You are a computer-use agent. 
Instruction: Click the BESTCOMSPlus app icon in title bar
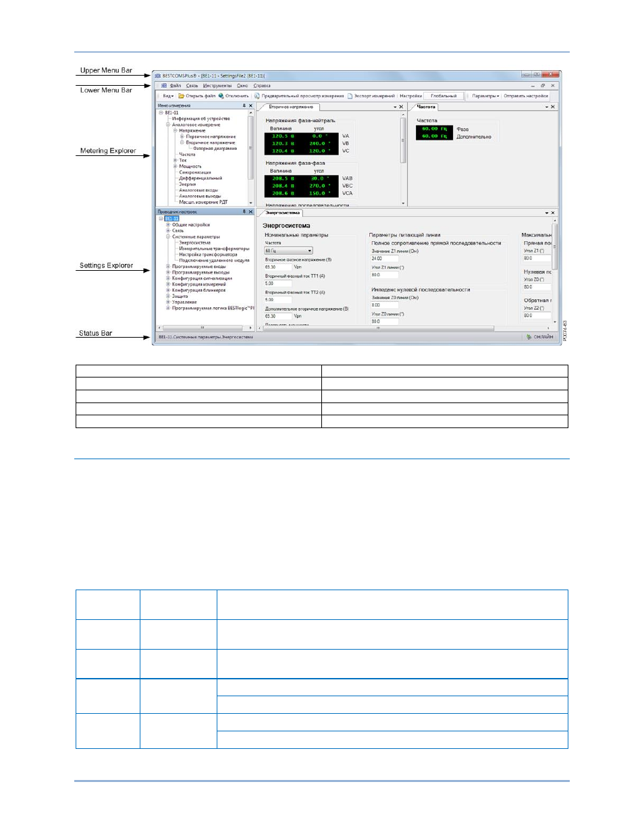pos(158,76)
